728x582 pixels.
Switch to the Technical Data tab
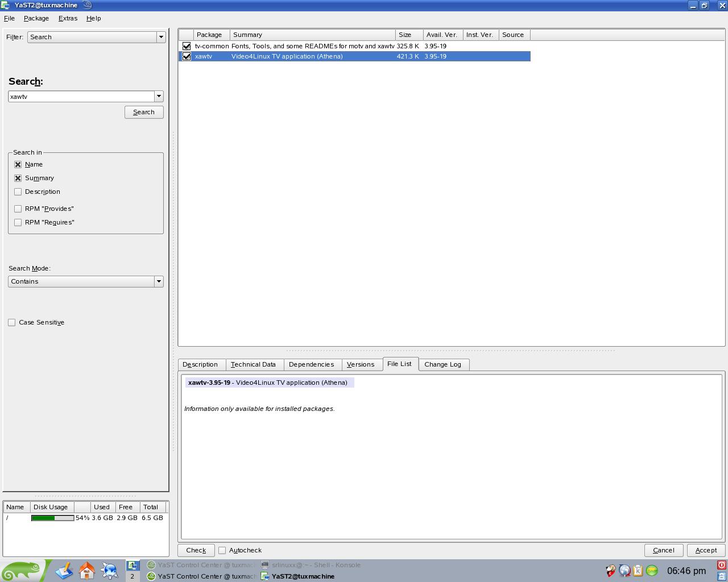tap(253, 364)
